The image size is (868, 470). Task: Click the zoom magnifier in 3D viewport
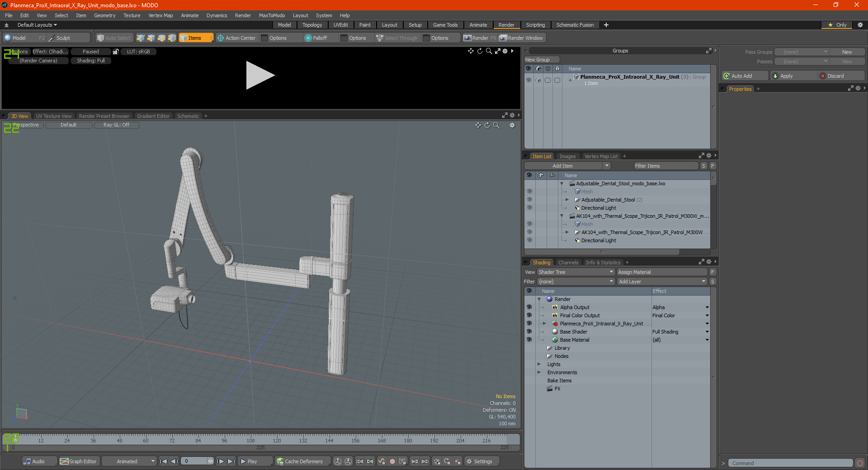coord(496,125)
